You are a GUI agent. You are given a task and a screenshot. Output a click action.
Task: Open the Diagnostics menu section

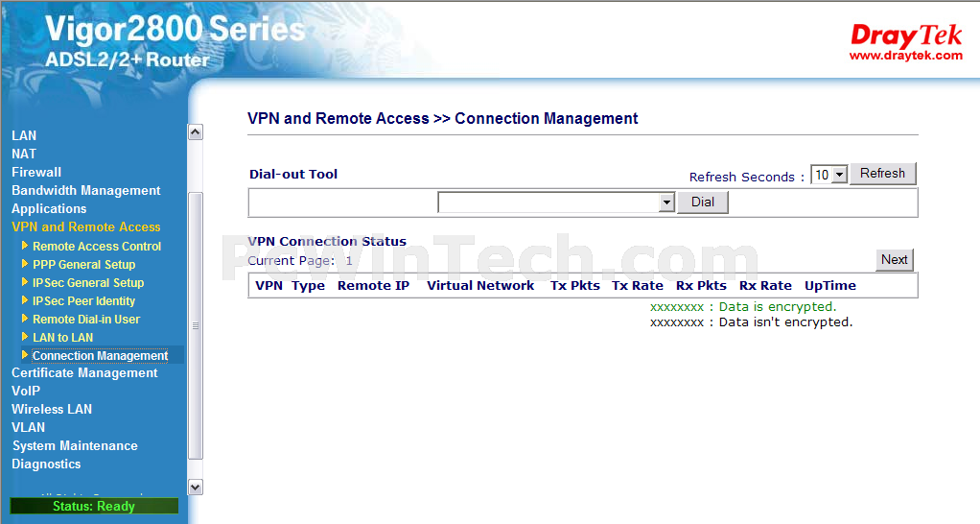tap(46, 464)
